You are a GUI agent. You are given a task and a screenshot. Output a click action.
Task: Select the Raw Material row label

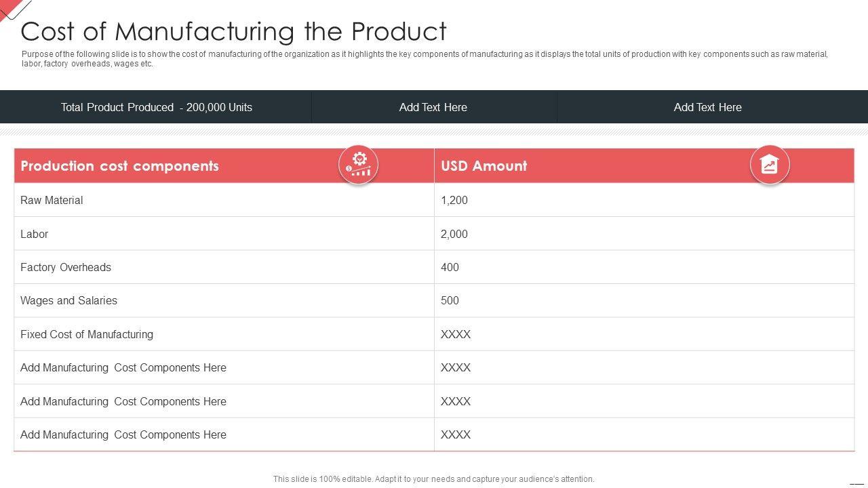(x=52, y=200)
